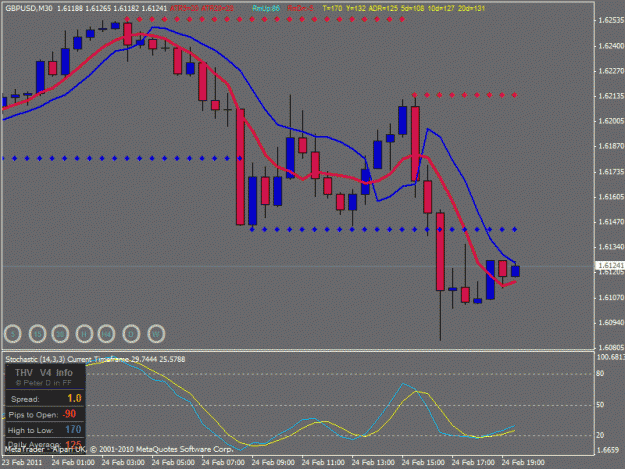The image size is (625, 469).
Task: Click the 5d=108 header value
Action: pyautogui.click(x=412, y=8)
